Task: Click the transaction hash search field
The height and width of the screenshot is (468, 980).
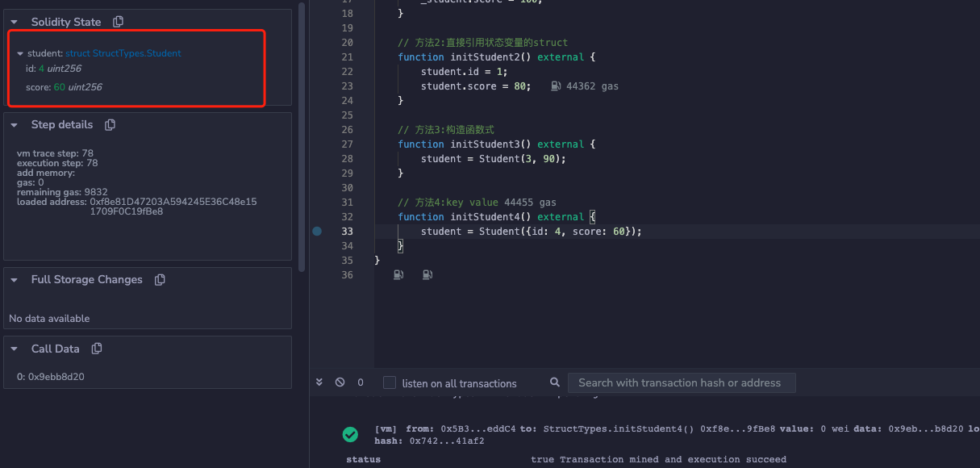Action: click(x=682, y=382)
